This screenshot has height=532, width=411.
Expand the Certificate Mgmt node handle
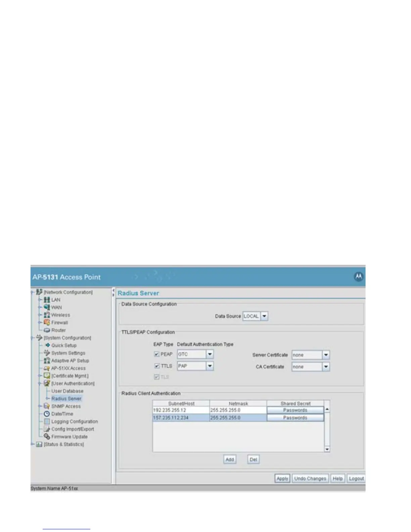tap(40, 376)
